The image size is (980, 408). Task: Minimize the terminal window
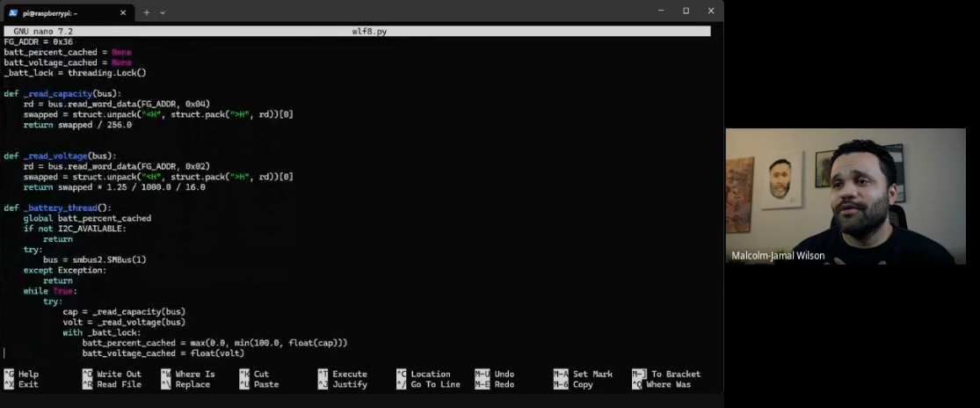click(x=661, y=11)
